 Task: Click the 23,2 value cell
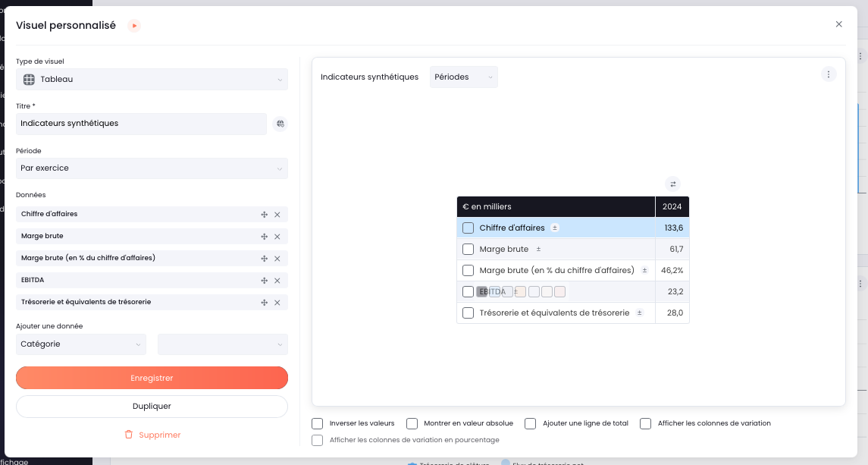point(672,291)
